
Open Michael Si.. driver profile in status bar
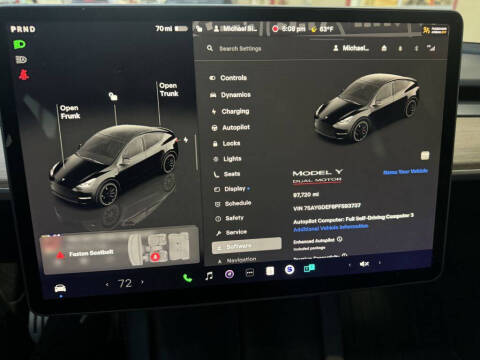click(236, 29)
